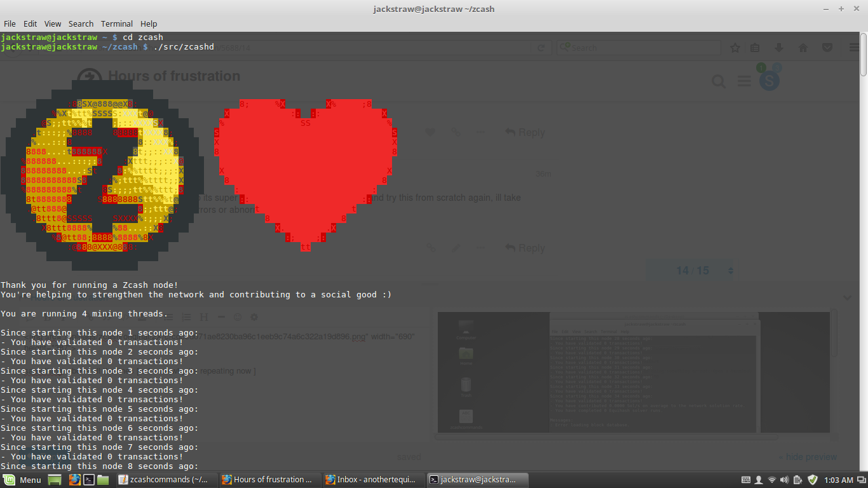The height and width of the screenshot is (488, 868).
Task: Open the File menu in the terminal
Action: (10, 24)
